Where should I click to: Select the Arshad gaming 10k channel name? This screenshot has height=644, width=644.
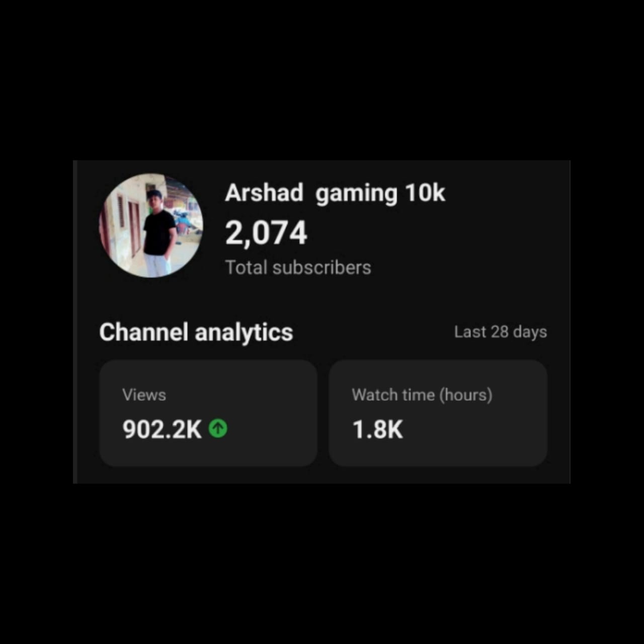(x=335, y=193)
